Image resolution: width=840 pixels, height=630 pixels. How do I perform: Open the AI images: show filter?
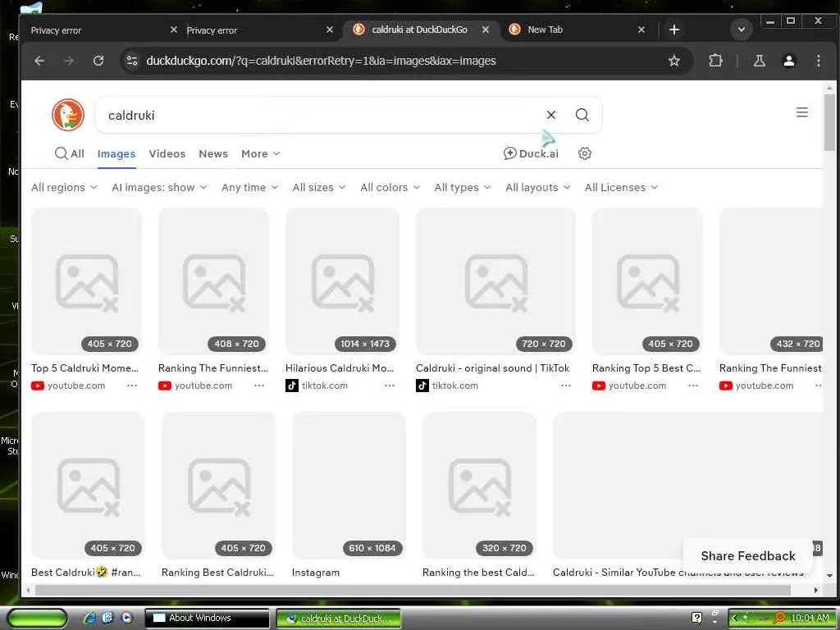(159, 188)
